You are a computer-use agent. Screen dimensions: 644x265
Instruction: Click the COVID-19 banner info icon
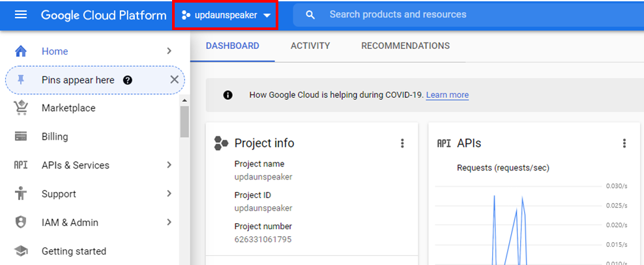point(227,95)
